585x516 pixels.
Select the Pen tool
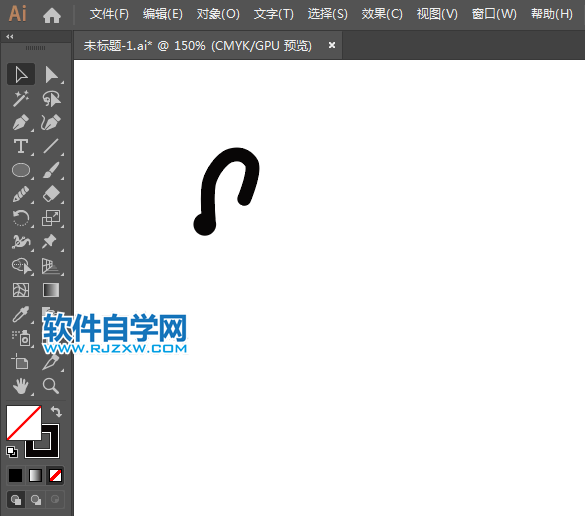tap(21, 122)
